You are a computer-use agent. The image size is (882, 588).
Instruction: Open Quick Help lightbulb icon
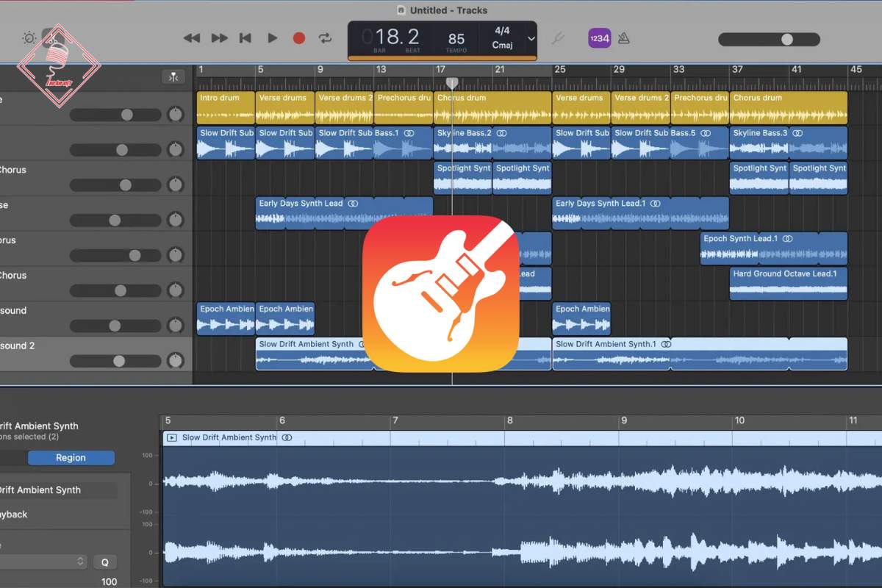point(29,38)
